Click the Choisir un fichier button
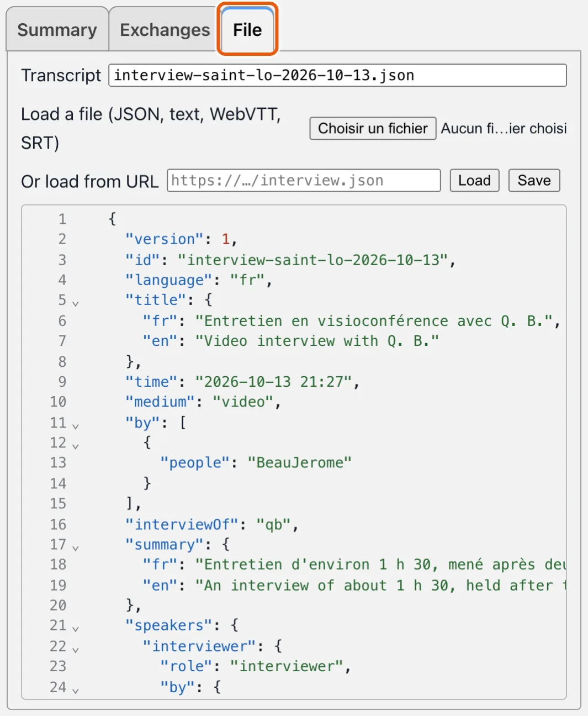The width and height of the screenshot is (588, 716). [x=373, y=128]
